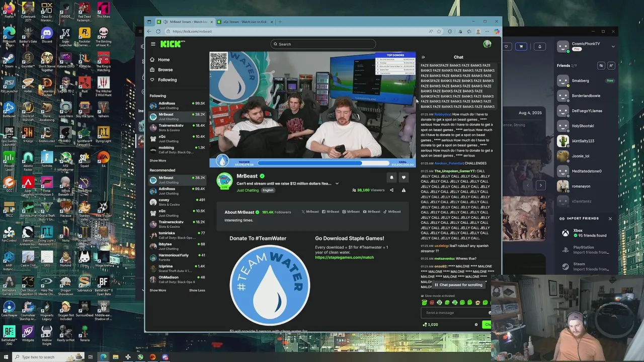Select Xbox import friends option

[586, 233]
